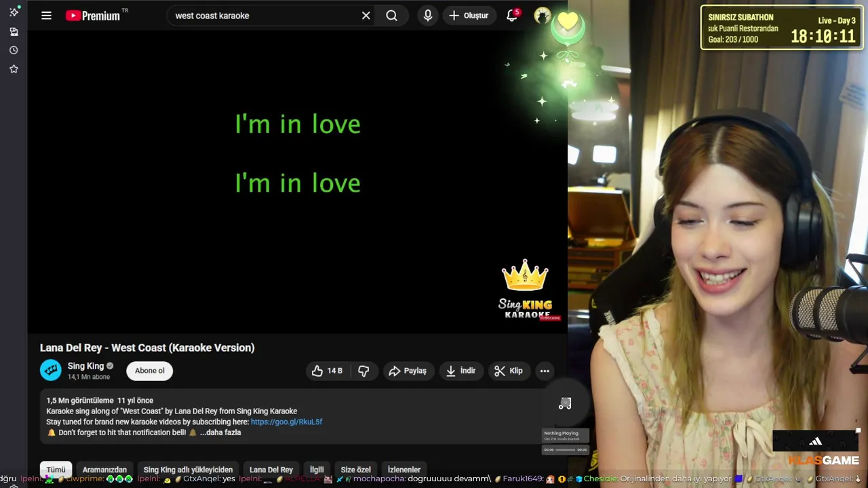The image size is (868, 488).
Task: Clear the search box with the X
Action: point(366,16)
